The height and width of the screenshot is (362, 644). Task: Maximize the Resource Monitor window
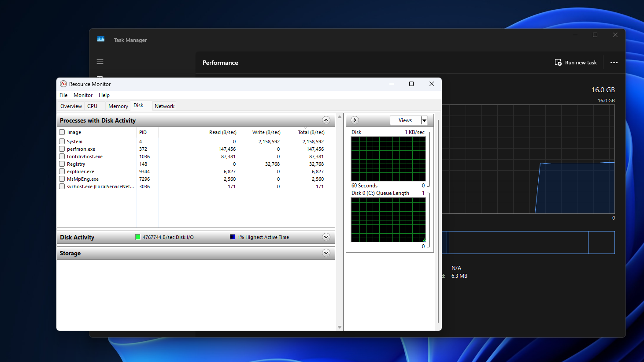coord(411,84)
